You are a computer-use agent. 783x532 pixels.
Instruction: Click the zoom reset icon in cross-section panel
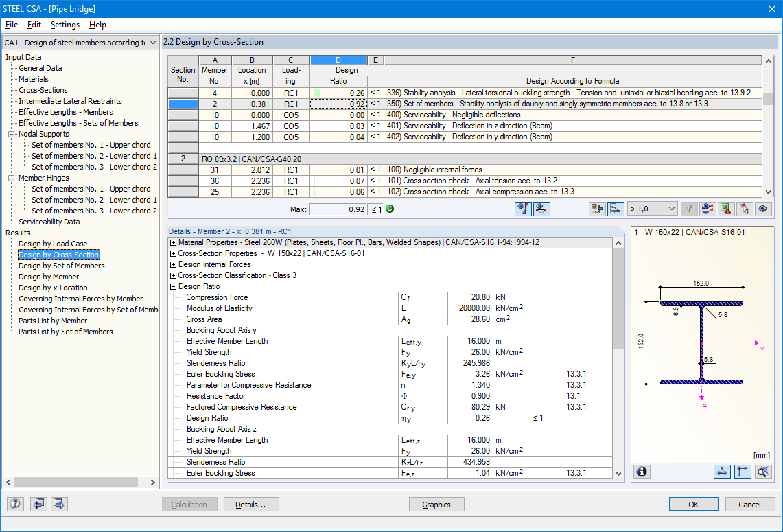[x=763, y=472]
